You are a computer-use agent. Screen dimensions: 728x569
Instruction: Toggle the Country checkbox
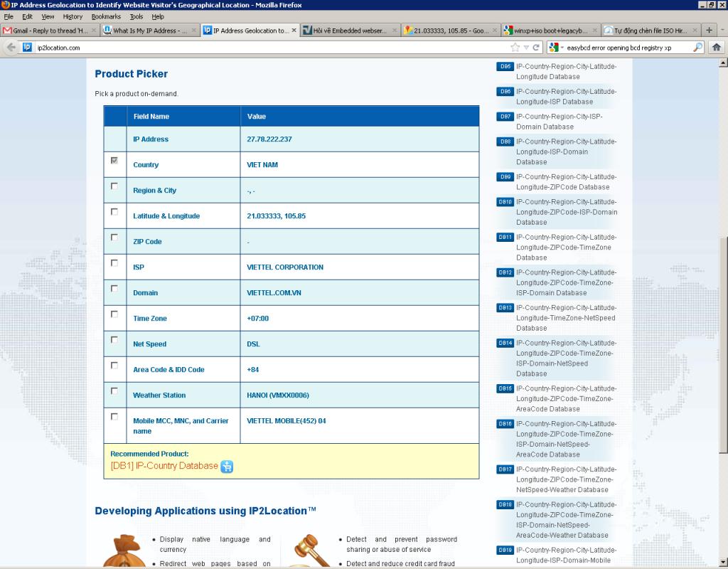click(x=114, y=160)
